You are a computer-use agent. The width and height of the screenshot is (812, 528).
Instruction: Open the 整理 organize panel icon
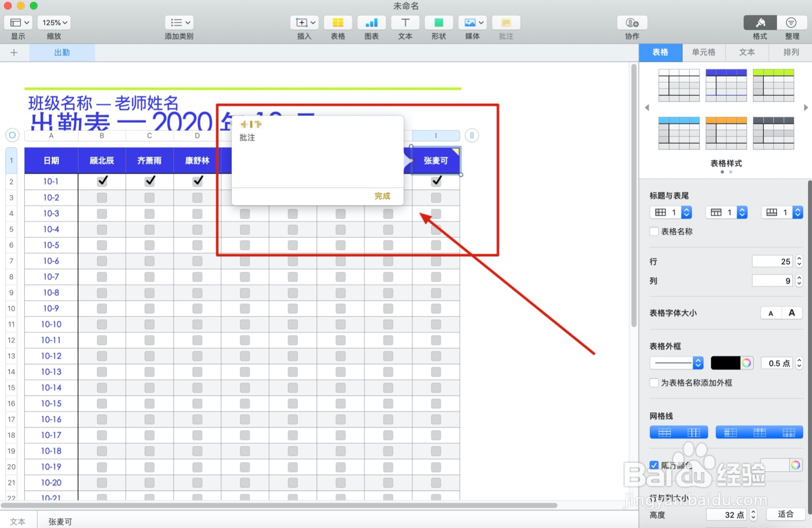(792, 22)
